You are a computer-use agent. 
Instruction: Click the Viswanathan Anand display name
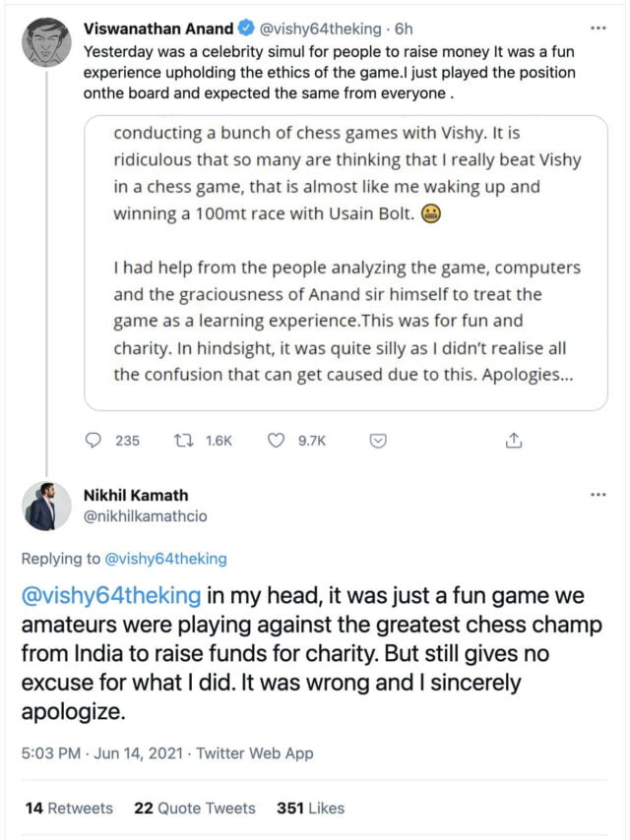(x=157, y=29)
